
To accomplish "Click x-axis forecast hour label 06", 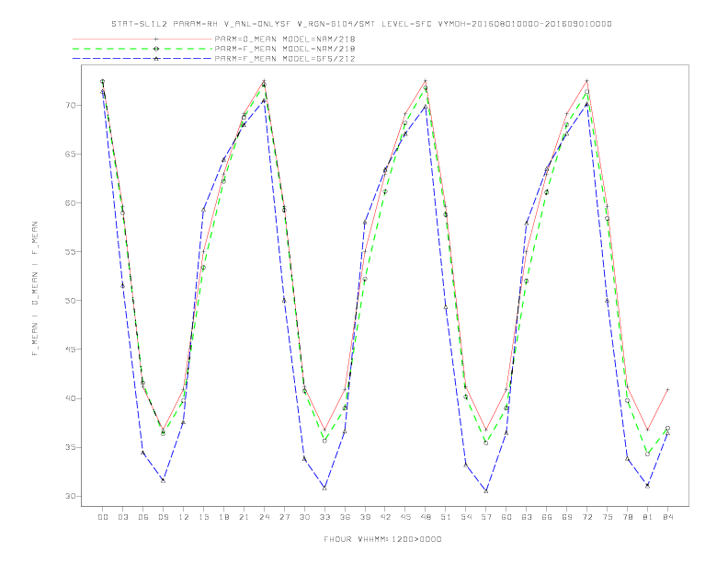I will pos(143,517).
